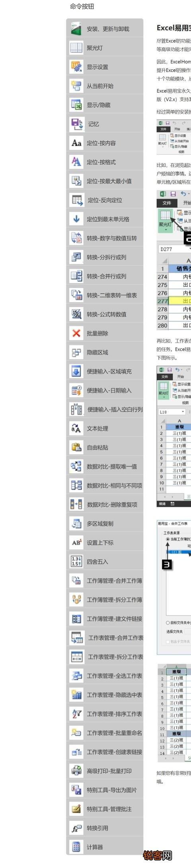
Task: Click the D277 name box in Excel screenshot
Action: pyautogui.click(x=174, y=249)
